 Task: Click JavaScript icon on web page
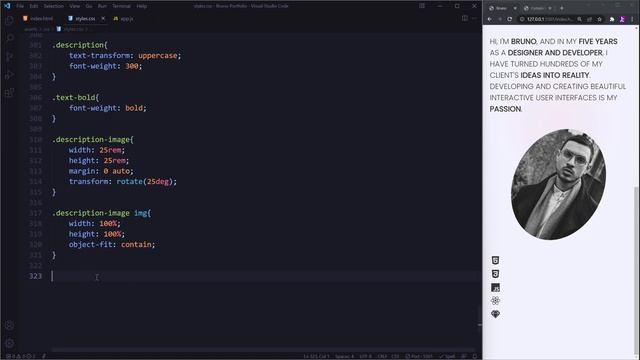coord(496,288)
